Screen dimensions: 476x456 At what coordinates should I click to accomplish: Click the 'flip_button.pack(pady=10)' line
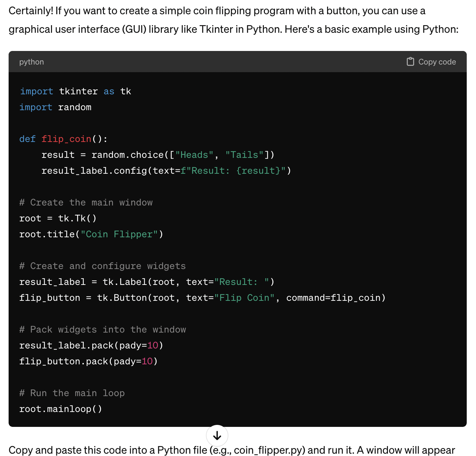click(x=88, y=361)
